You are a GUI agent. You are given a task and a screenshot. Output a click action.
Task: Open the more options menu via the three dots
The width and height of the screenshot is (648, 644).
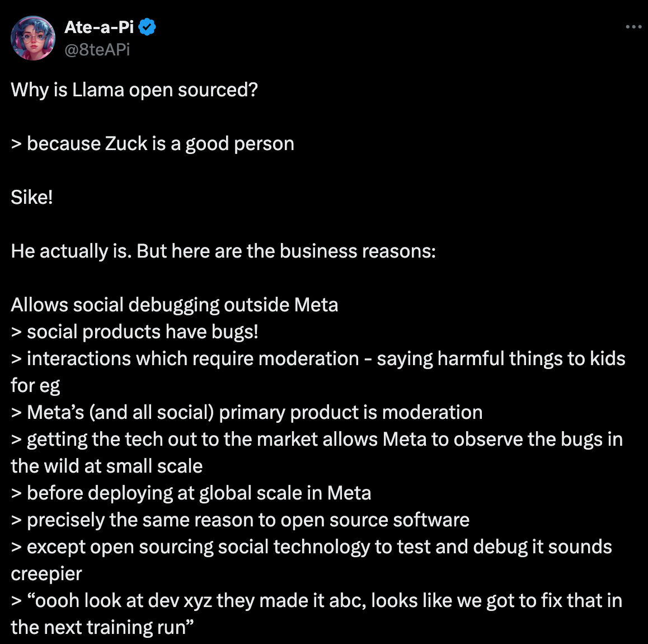[x=633, y=26]
